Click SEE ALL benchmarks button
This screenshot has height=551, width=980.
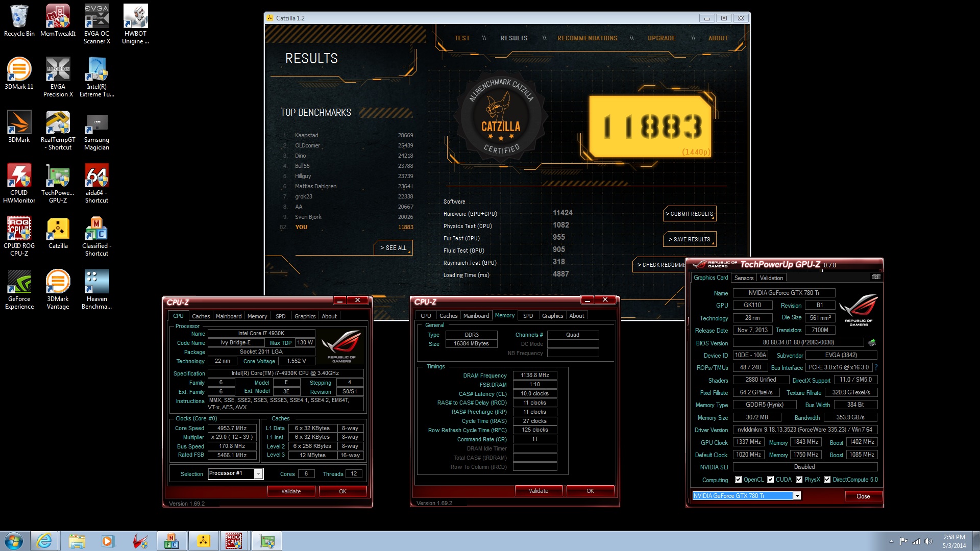pos(393,248)
